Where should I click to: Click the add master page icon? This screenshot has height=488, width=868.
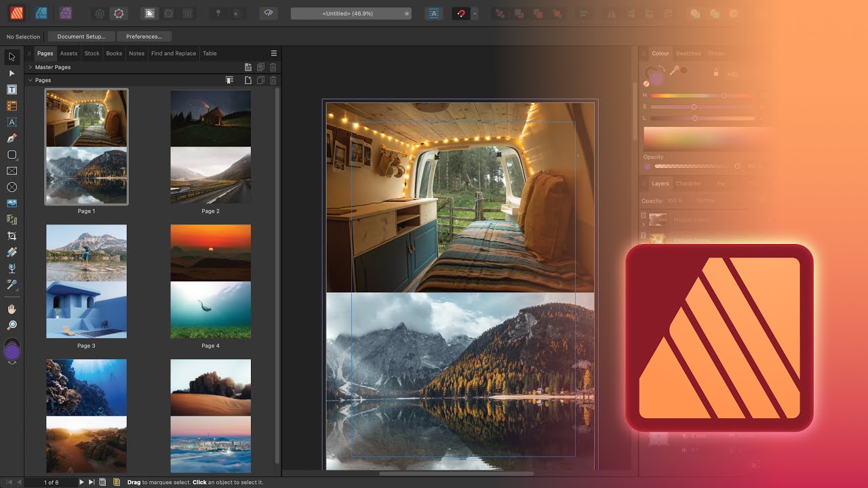248,67
